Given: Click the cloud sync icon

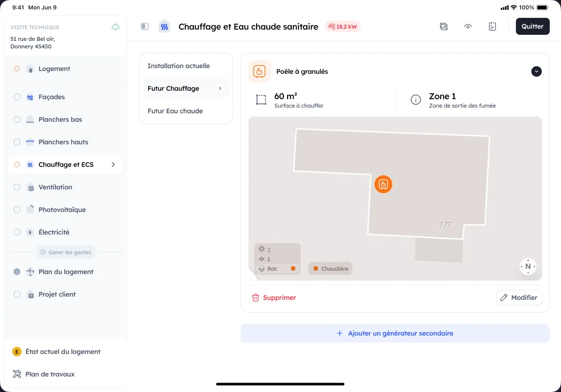Looking at the screenshot, I should tap(116, 27).
